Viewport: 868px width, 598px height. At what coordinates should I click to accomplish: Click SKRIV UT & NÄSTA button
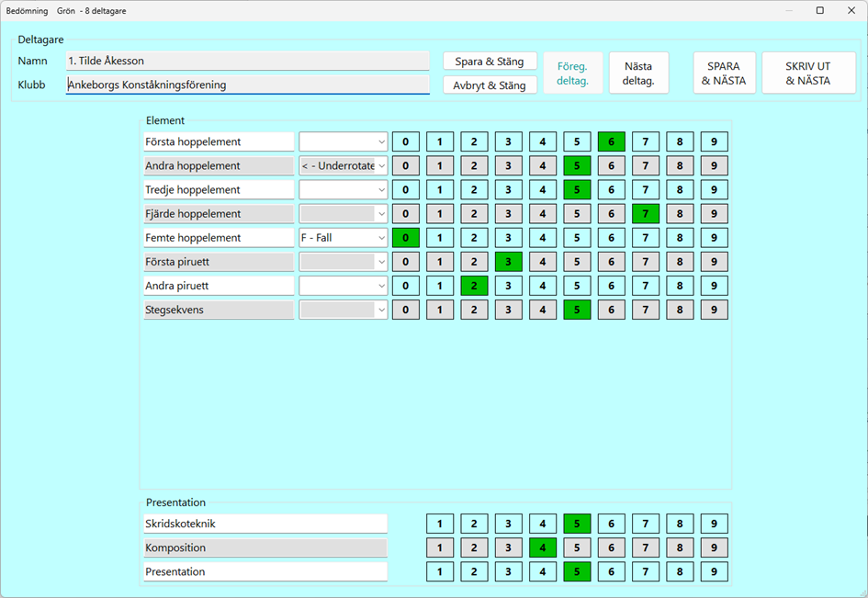(x=808, y=73)
